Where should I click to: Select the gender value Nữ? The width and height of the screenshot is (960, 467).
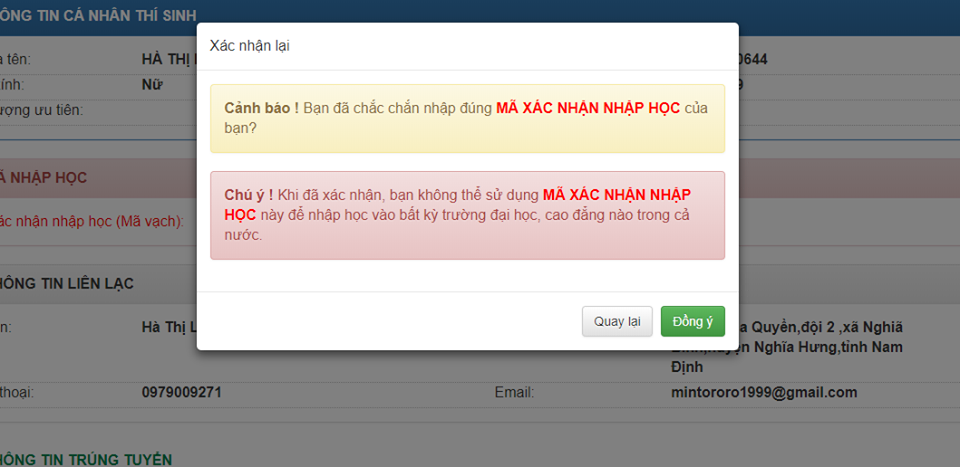pos(153,84)
